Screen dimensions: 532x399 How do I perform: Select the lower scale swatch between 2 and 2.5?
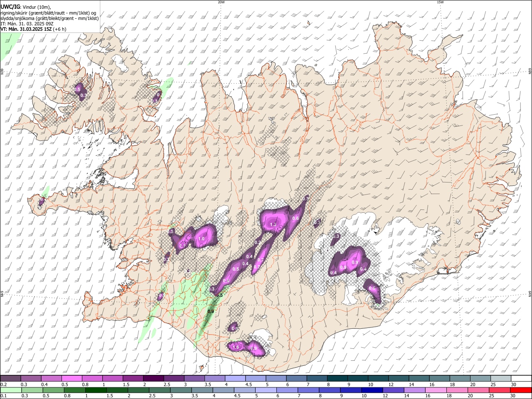(x=138, y=390)
